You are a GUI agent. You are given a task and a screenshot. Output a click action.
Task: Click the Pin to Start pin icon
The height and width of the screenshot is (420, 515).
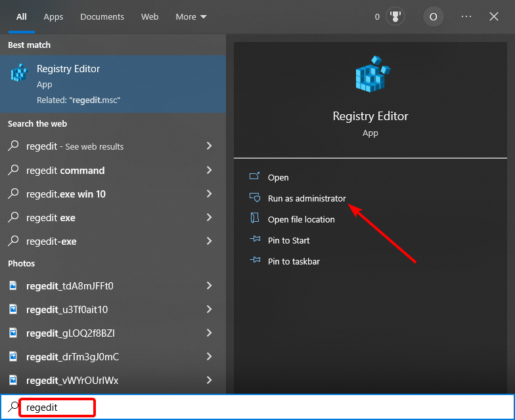(x=255, y=239)
